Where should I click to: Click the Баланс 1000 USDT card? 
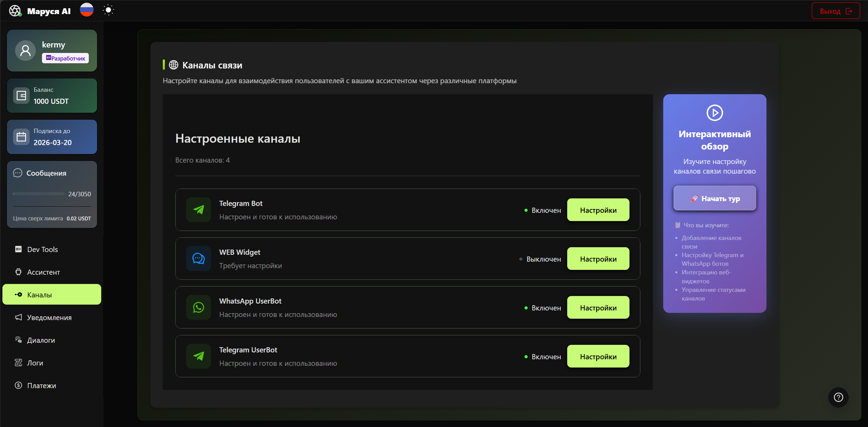click(x=52, y=96)
